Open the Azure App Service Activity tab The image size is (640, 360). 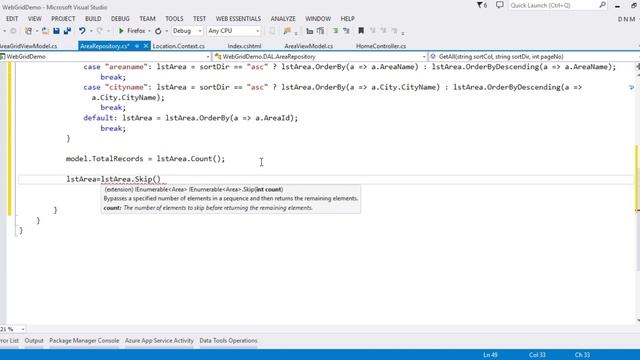coord(159,340)
